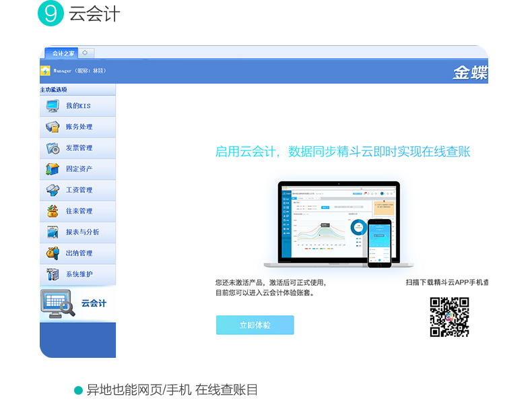Select 工资管理 menu label

point(79,190)
